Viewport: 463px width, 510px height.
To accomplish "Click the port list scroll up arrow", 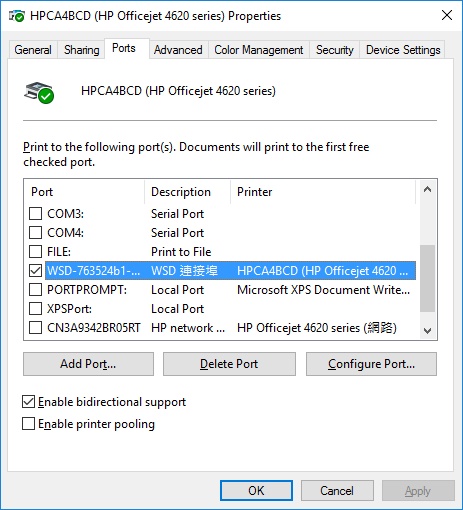I will [427, 190].
